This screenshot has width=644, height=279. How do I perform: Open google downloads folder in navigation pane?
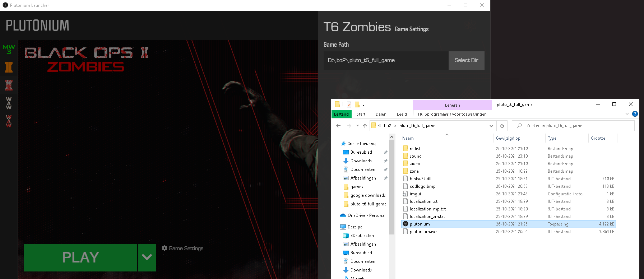[368, 195]
